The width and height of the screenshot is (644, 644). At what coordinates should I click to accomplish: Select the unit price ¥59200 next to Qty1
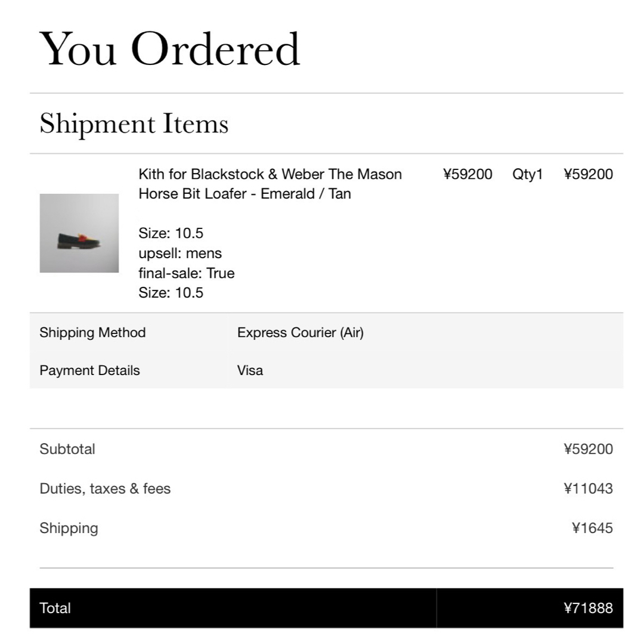(x=467, y=174)
